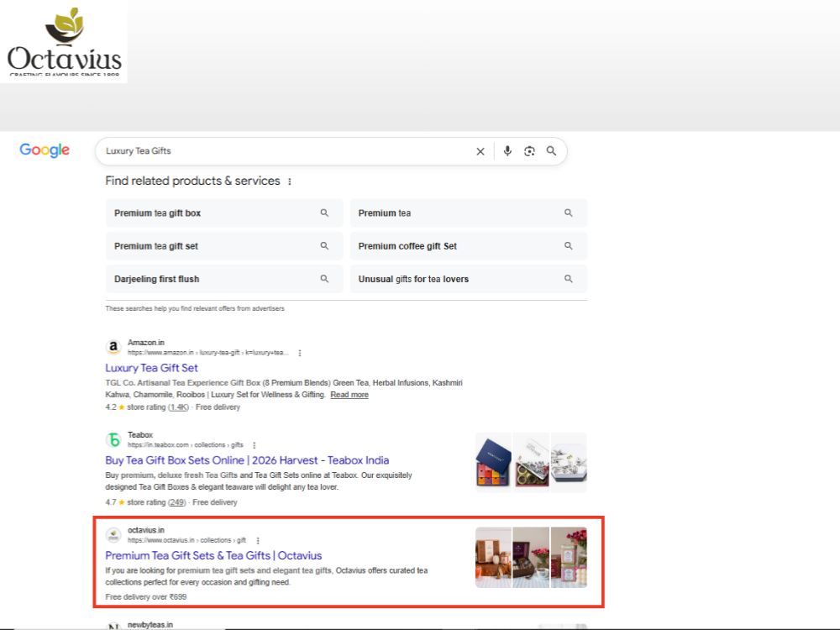Open the three-dot menu for the octavius.in result

258,540
